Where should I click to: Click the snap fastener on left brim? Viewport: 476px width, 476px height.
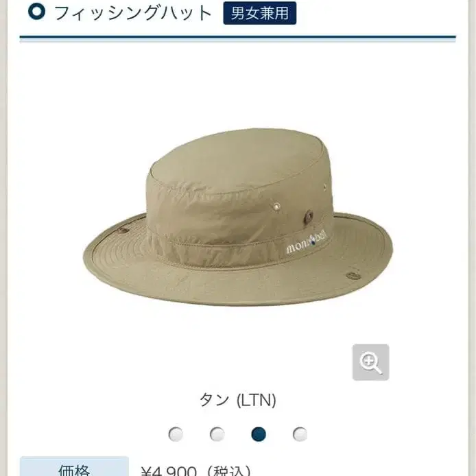pyautogui.click(x=123, y=230)
